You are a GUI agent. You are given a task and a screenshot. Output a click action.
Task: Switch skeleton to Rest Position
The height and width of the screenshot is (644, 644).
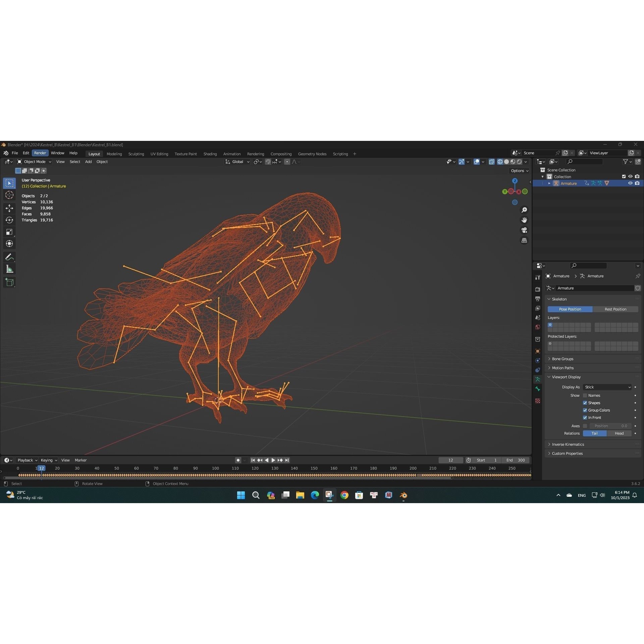coord(616,309)
